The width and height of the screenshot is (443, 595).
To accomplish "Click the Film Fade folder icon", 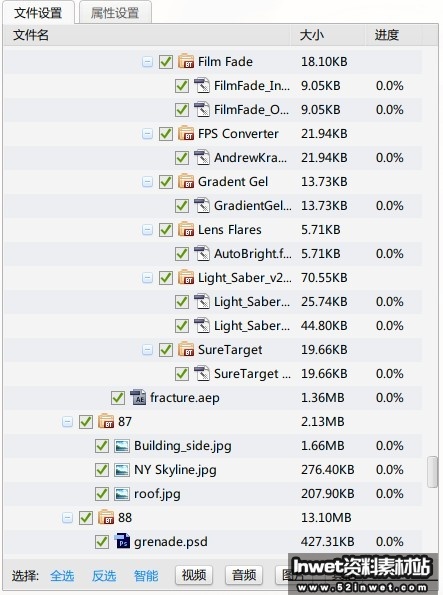I will click(186, 61).
